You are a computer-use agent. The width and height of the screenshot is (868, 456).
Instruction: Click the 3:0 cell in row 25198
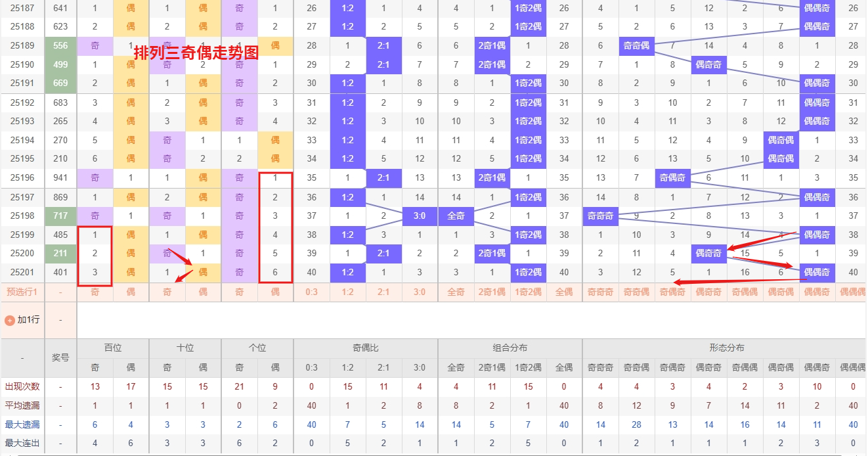click(420, 216)
